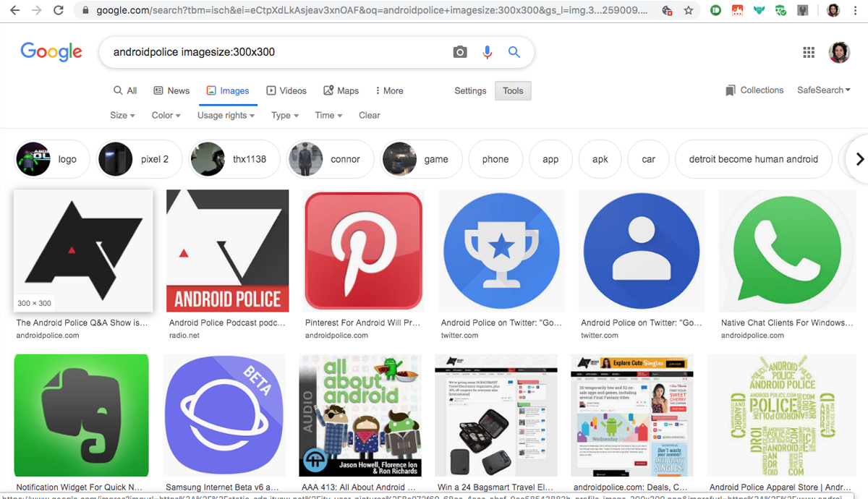Open the Color filter dropdown
Image resolution: width=868 pixels, height=499 pixels.
coord(165,115)
